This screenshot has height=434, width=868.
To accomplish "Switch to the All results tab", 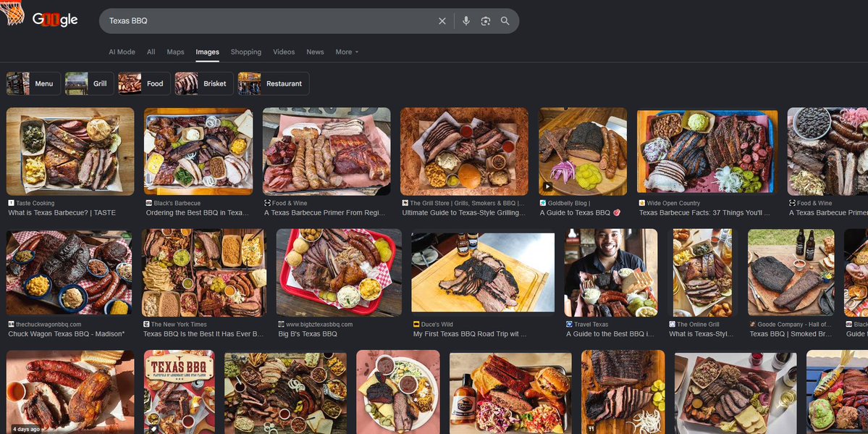I will (x=151, y=52).
